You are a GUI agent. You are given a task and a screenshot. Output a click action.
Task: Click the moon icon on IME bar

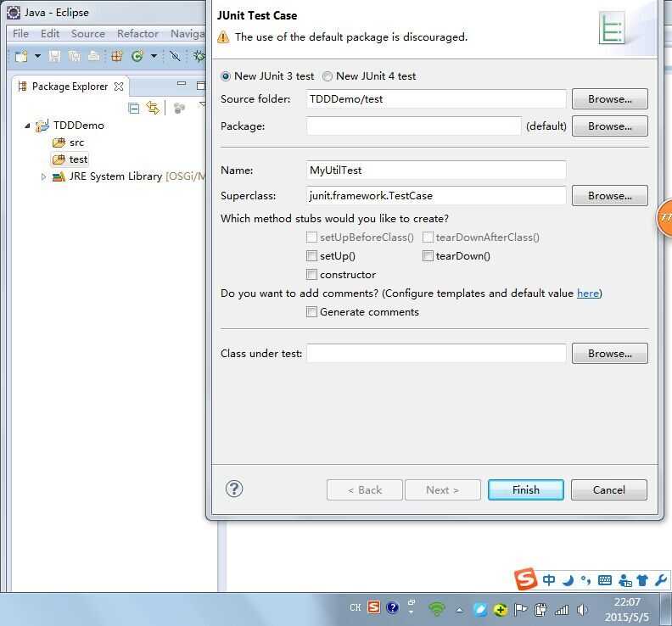tap(568, 581)
